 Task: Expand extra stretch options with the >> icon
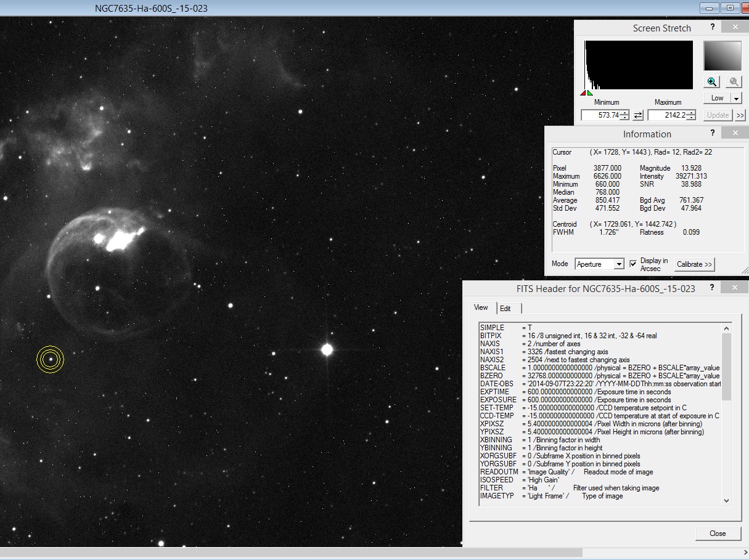[739, 115]
